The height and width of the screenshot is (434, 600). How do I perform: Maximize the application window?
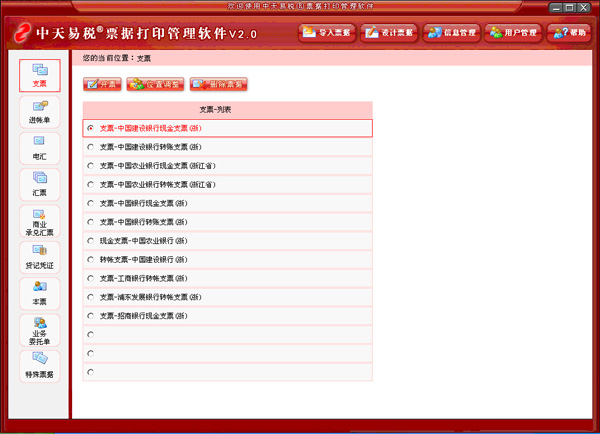570,8
